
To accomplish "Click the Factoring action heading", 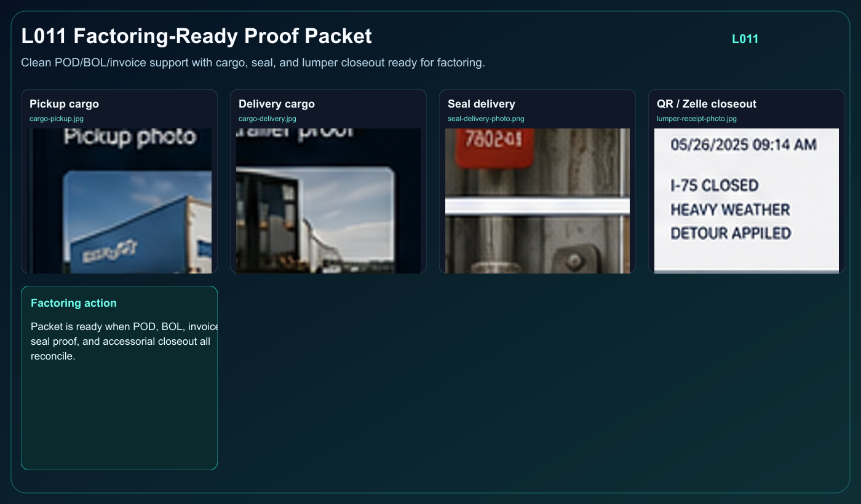I will 74,303.
